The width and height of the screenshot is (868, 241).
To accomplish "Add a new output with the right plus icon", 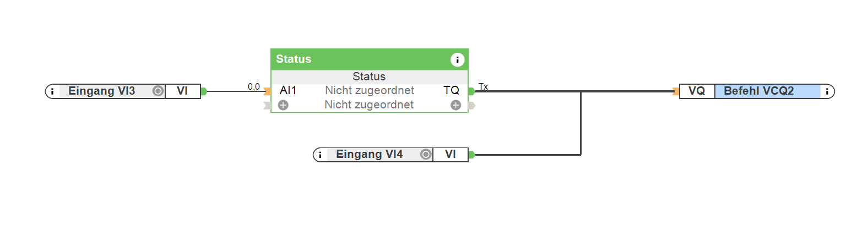I will (455, 105).
